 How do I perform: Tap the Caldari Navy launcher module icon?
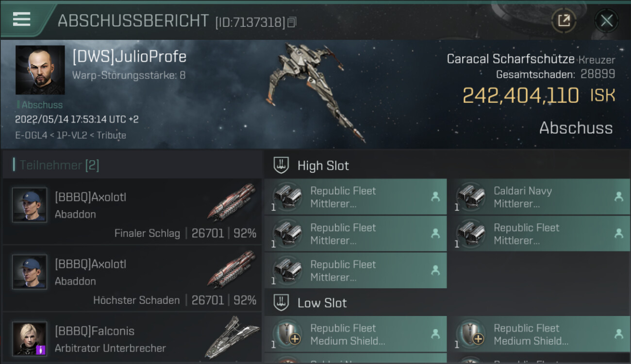coord(471,196)
